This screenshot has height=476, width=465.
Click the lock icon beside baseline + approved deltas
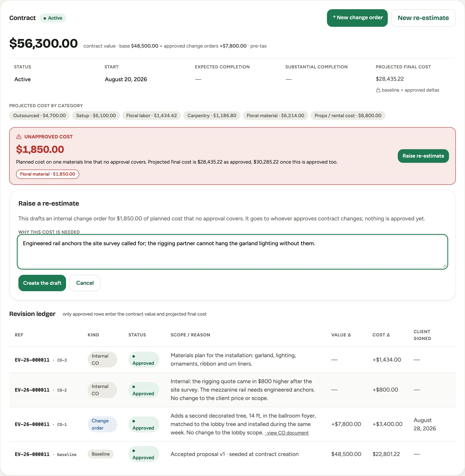tap(378, 90)
